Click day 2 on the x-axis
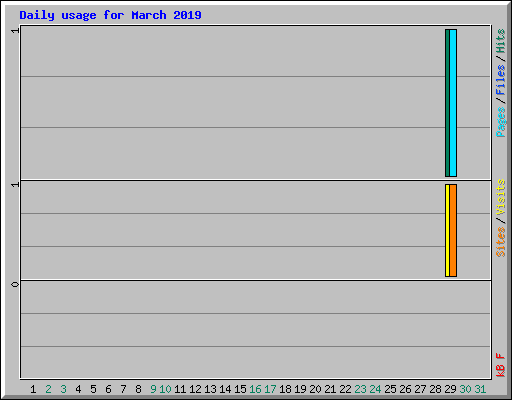 [x=48, y=389]
